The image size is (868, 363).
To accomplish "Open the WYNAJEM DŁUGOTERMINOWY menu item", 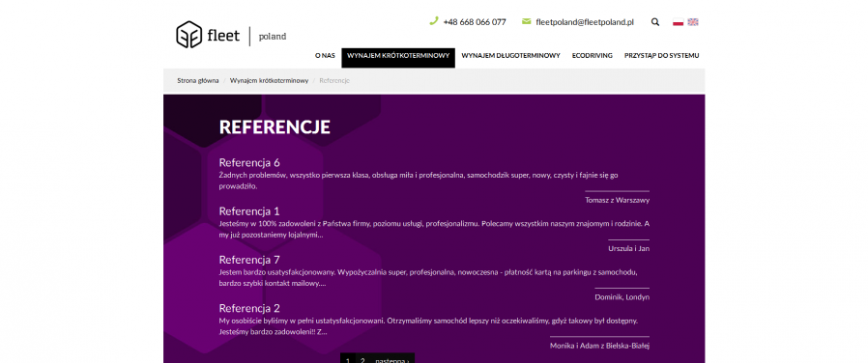I will [510, 56].
